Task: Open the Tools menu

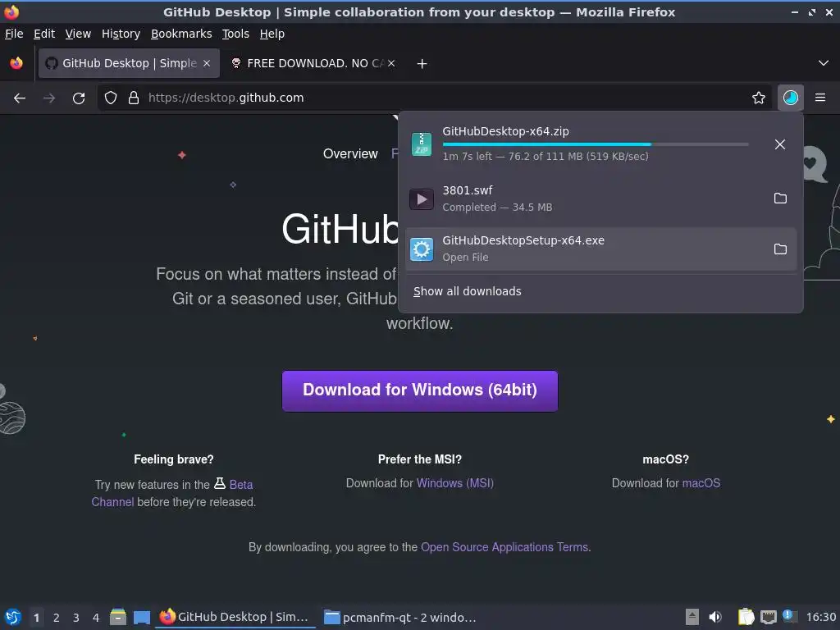Action: tap(235, 34)
